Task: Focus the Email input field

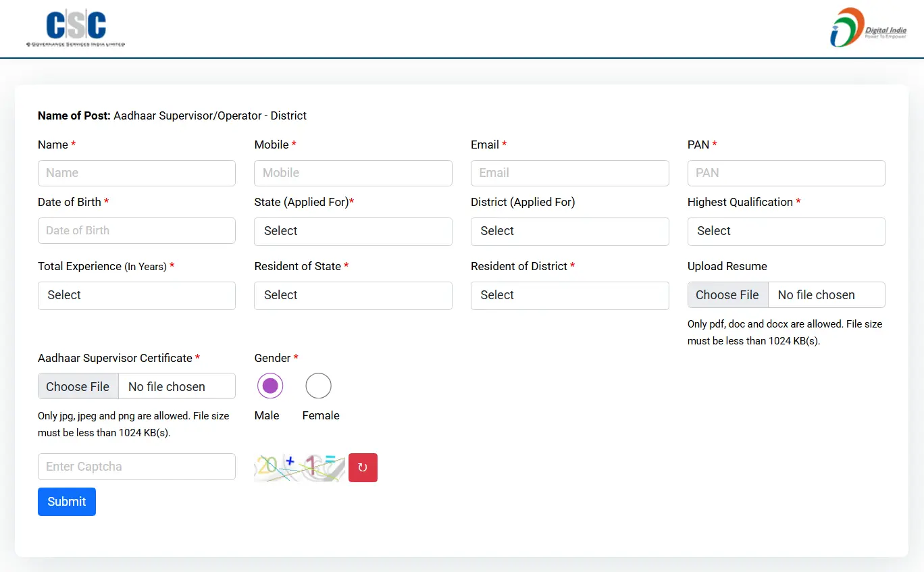Action: (569, 173)
